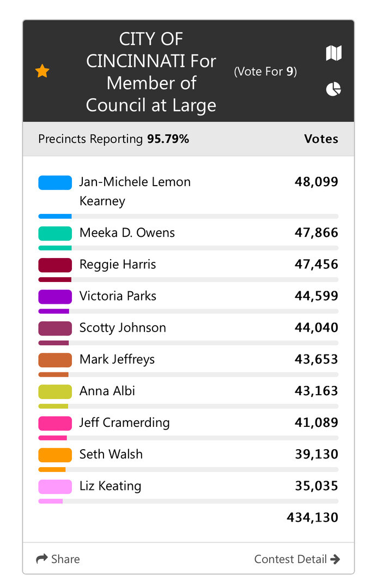Click the contest title Council at Large

151,106
